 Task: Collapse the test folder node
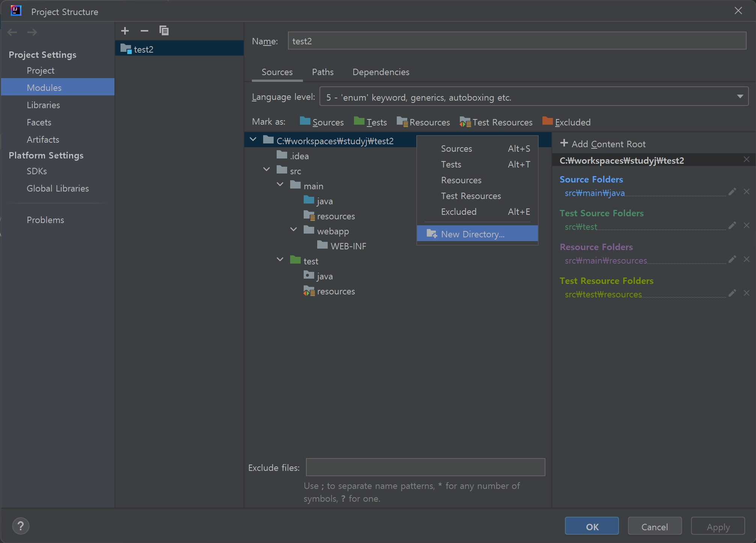coord(280,259)
